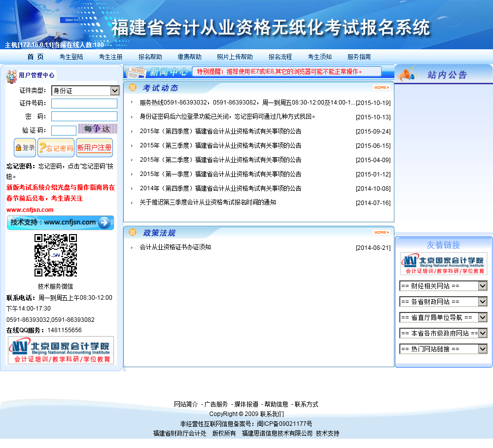The width and height of the screenshot is (493, 448).
Task: Focus the 密码 input field
Action: (x=84, y=116)
